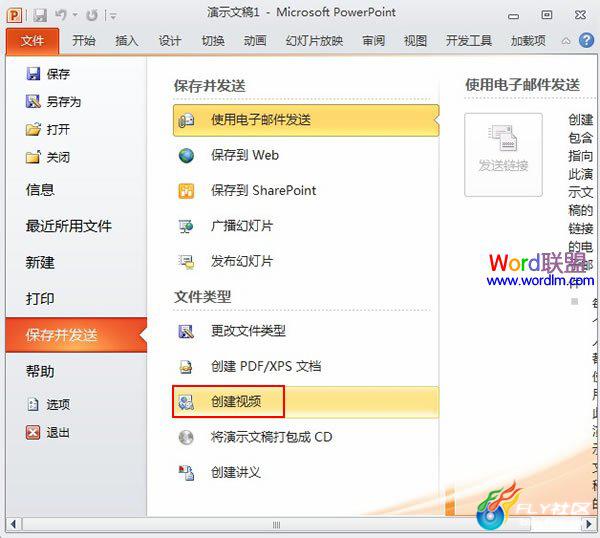Click the 广播幻灯片 icon
600x538 pixels.
click(x=186, y=226)
